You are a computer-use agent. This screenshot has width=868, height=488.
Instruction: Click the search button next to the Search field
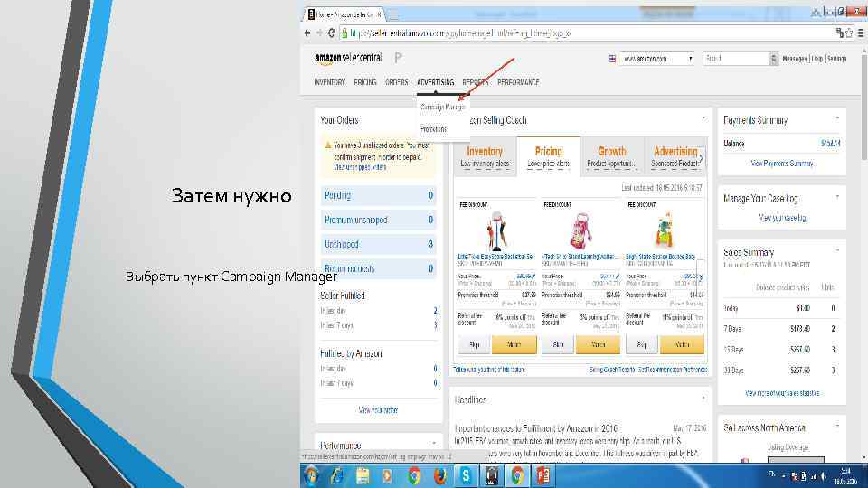(x=773, y=59)
